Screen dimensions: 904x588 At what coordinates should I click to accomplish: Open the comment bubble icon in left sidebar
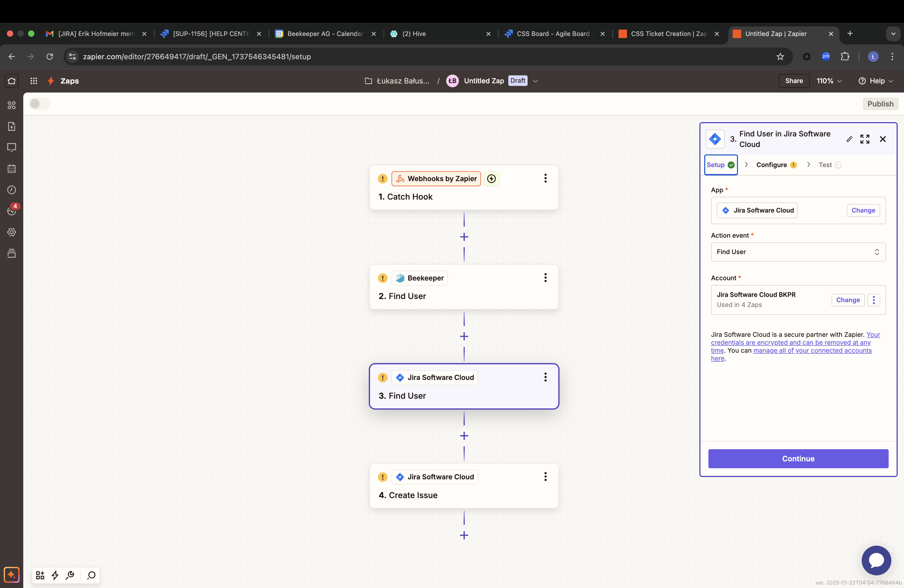(x=11, y=147)
